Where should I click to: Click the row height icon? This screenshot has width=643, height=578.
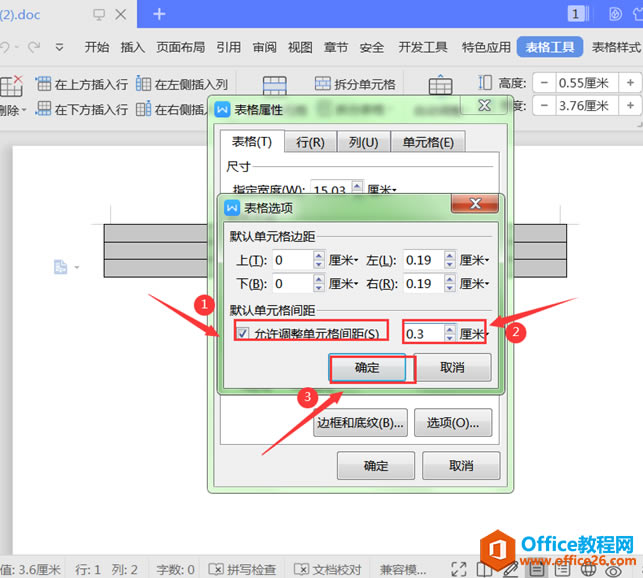pos(485,82)
